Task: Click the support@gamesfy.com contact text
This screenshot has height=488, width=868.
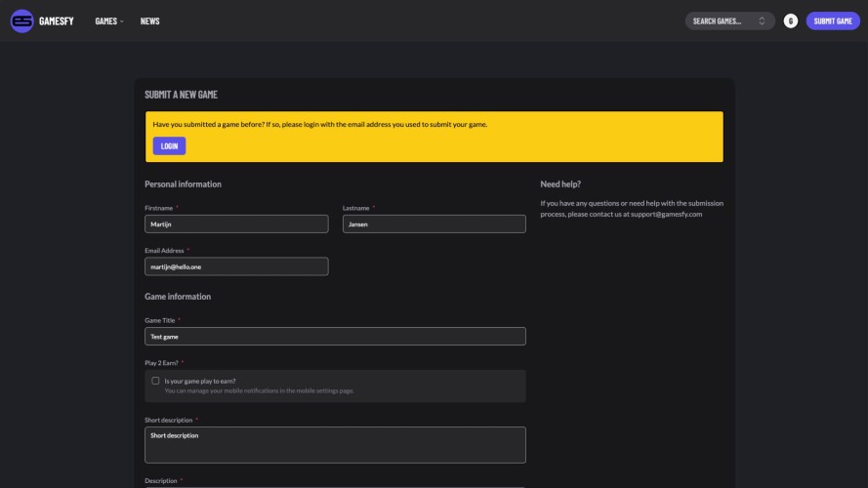Action: [666, 214]
